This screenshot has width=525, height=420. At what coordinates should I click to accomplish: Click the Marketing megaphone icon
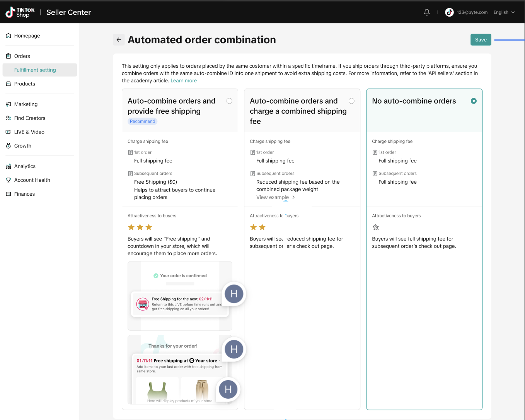[x=9, y=104]
